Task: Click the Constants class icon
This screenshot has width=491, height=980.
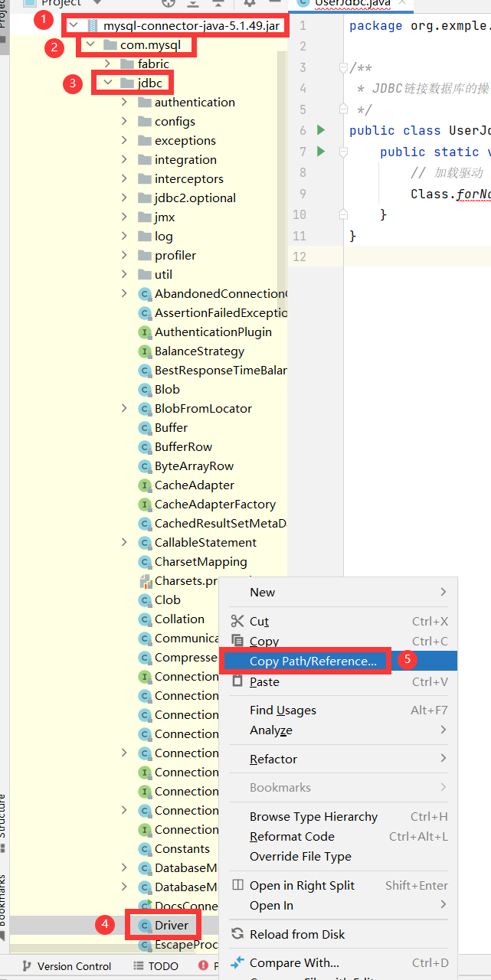Action: click(144, 849)
